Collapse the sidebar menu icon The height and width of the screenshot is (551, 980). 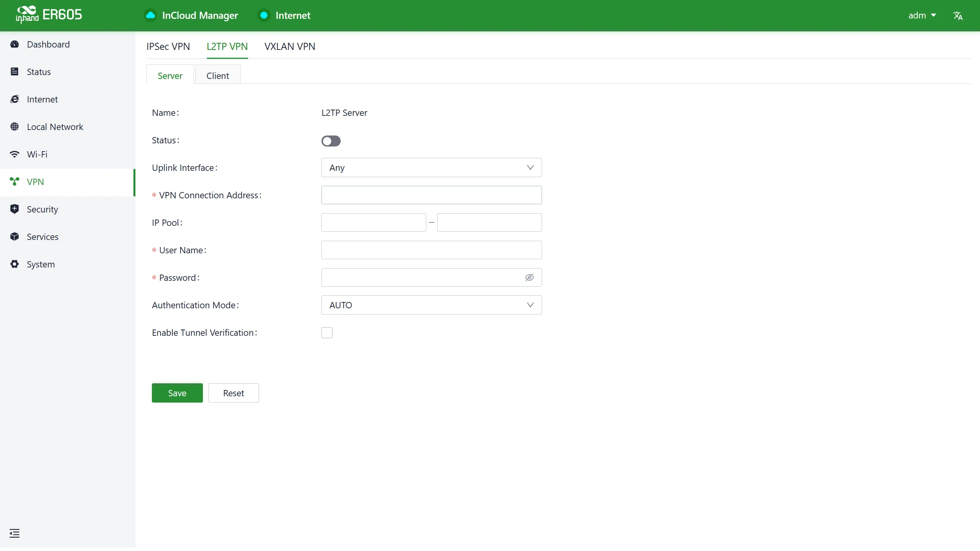click(15, 533)
